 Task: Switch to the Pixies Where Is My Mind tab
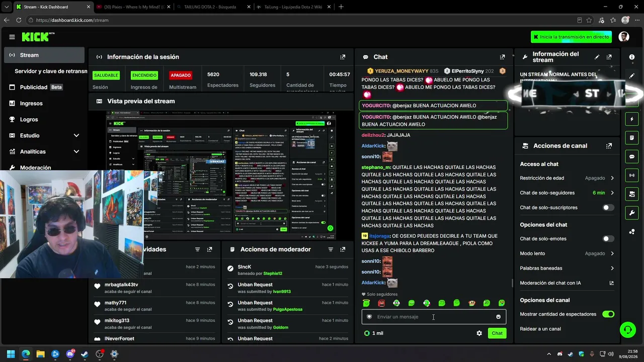[x=133, y=7]
